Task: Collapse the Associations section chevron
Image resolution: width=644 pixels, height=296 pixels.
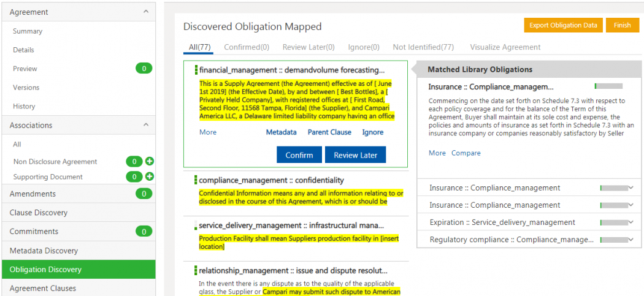Action: point(145,125)
